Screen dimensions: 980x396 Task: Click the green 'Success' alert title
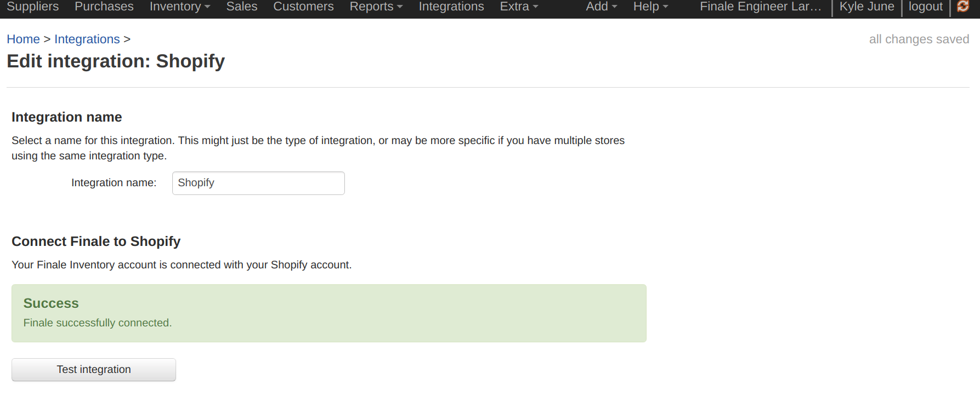(51, 303)
